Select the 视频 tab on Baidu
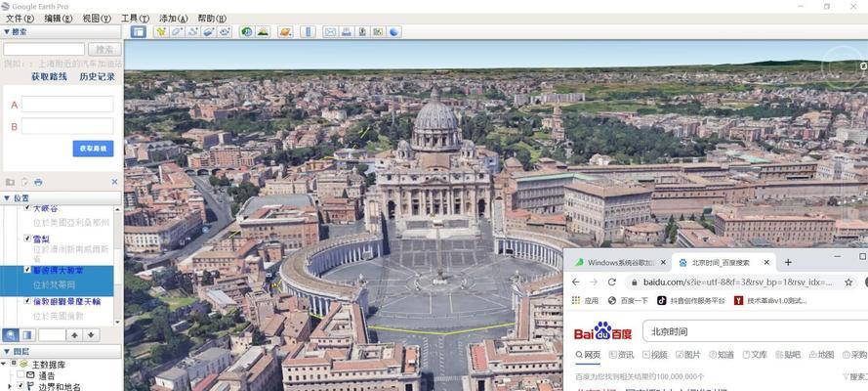This screenshot has width=868, height=391. (655, 355)
